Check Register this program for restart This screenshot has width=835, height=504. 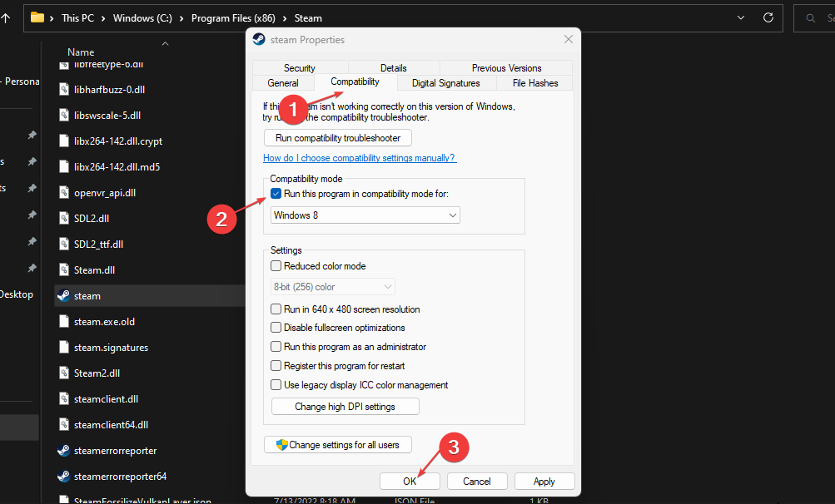click(276, 366)
